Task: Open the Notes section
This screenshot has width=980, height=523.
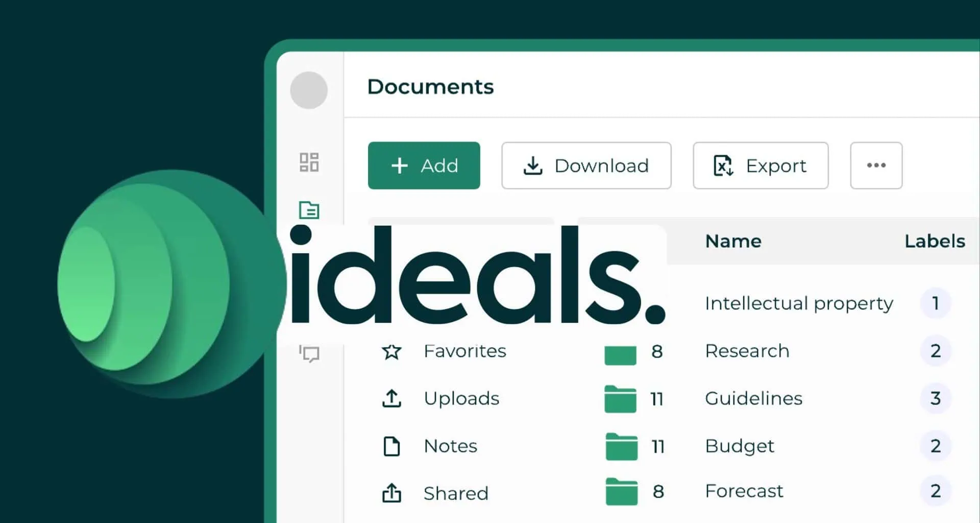Action: [x=451, y=446]
